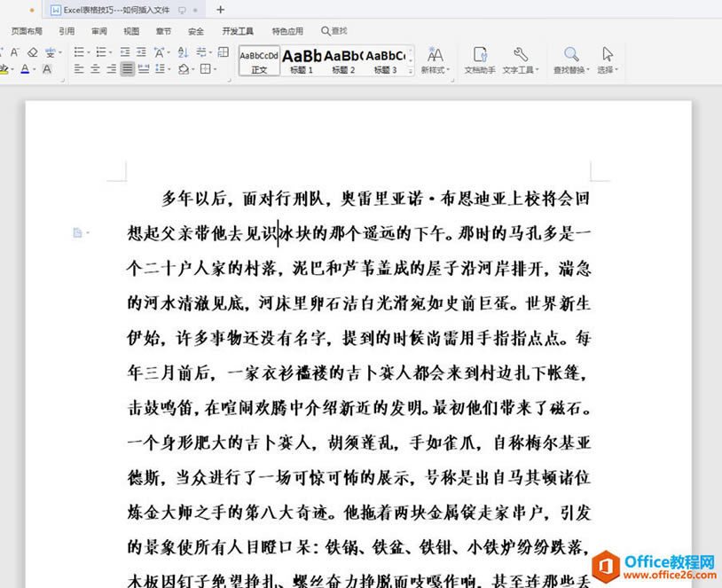Open the numbered list dropdown arrow
722x588 pixels.
111,52
